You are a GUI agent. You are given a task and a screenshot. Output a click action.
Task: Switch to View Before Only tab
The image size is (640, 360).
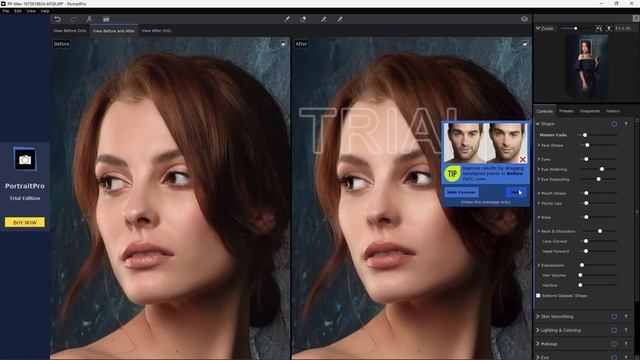point(70,31)
